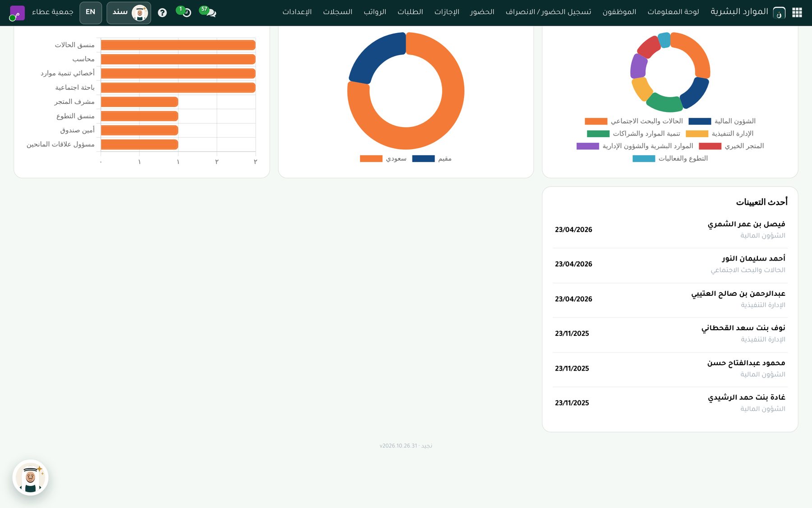Click the purple company logo icon
812x508 pixels.
(17, 13)
